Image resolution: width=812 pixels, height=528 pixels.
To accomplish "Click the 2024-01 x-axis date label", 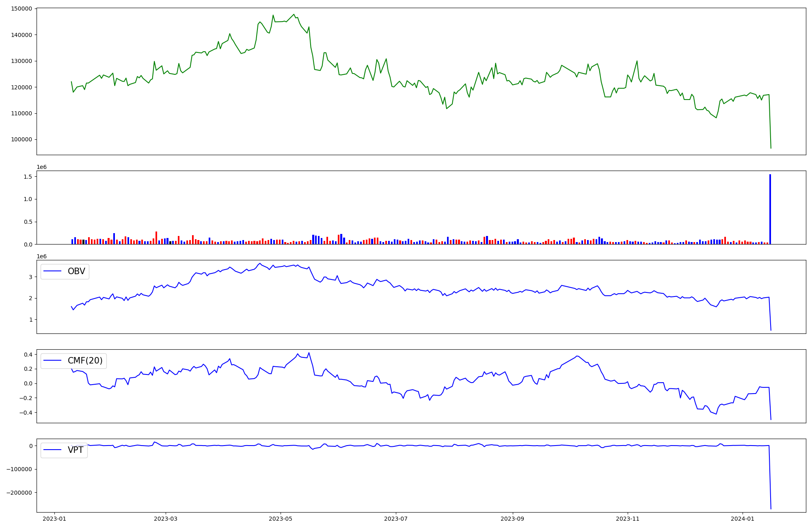I will [743, 519].
